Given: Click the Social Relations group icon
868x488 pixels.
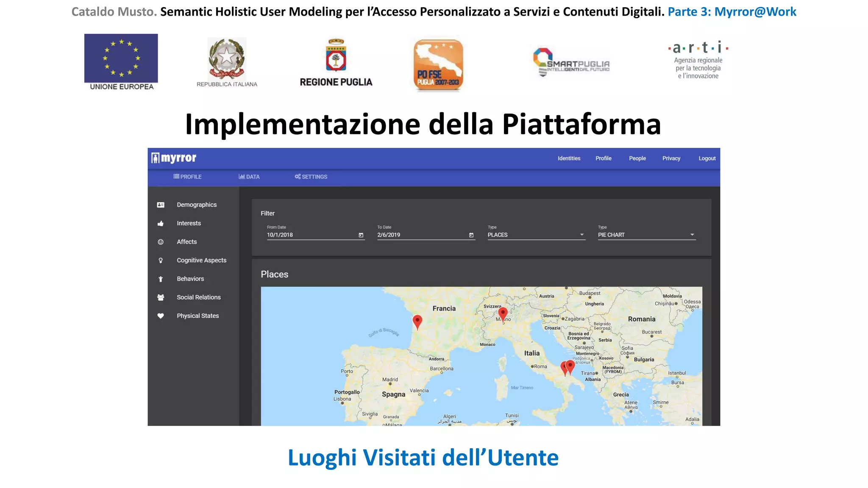Looking at the screenshot, I should [161, 297].
